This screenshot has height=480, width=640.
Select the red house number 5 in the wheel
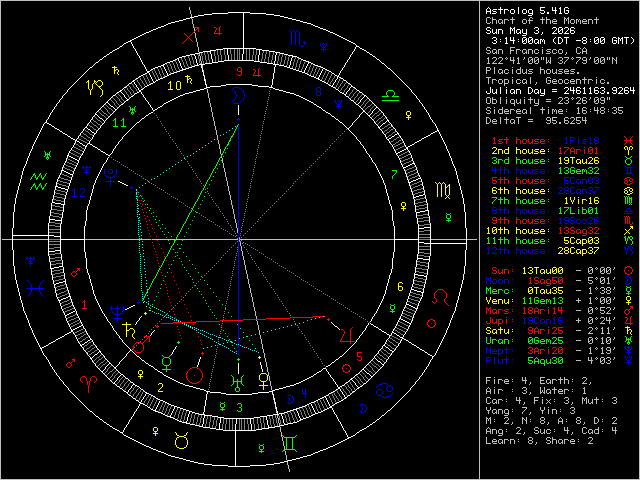[359, 357]
